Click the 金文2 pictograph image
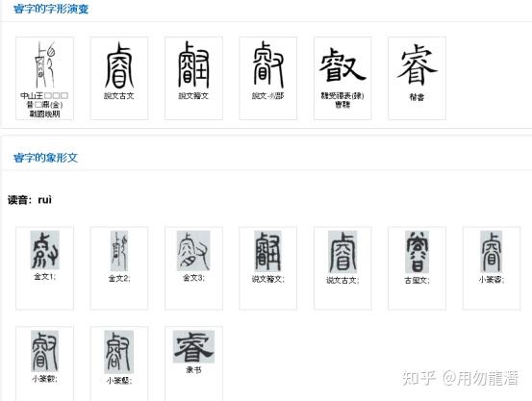 pyautogui.click(x=119, y=251)
